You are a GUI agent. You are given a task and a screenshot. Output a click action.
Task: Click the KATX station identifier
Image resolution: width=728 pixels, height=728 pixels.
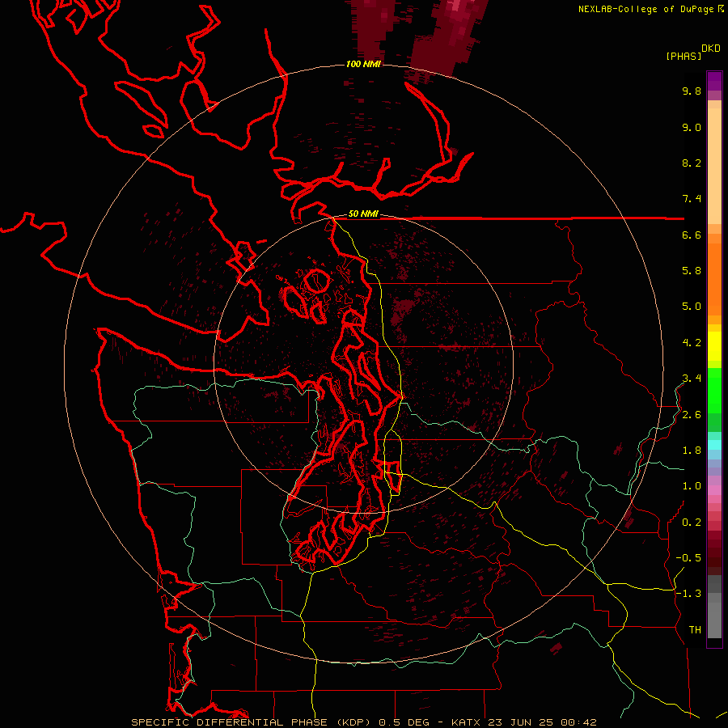468,722
